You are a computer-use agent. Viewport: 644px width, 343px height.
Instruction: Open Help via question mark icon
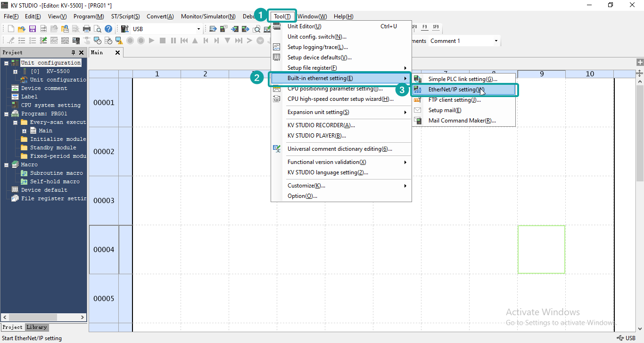click(x=108, y=29)
